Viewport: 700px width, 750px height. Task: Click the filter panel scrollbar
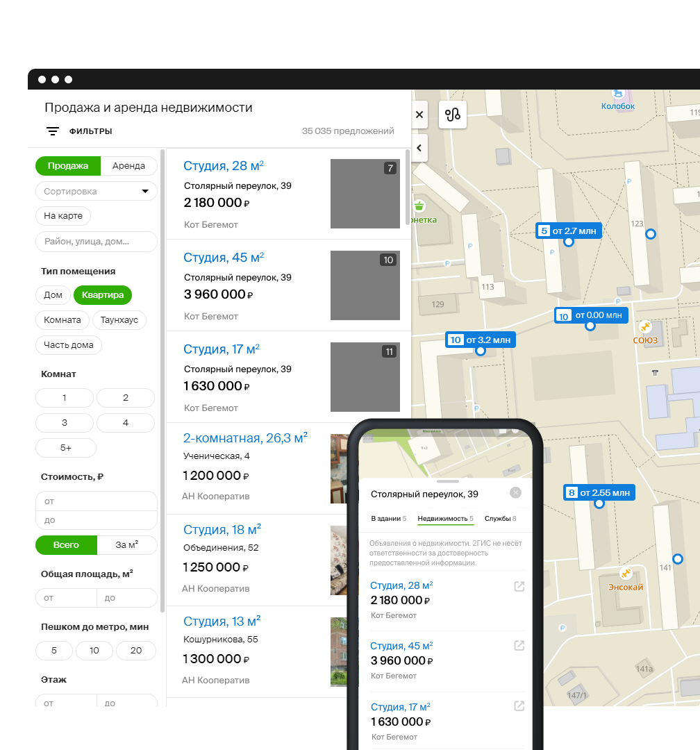coord(162,381)
